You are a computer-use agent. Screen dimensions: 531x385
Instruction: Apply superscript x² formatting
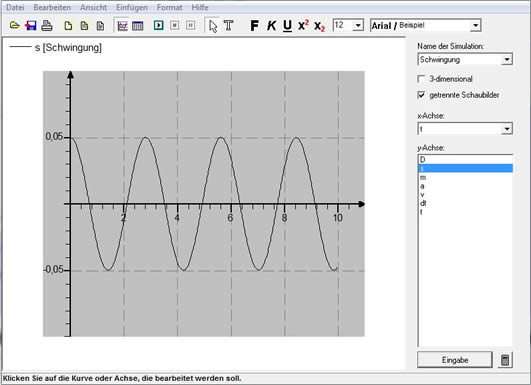(303, 25)
